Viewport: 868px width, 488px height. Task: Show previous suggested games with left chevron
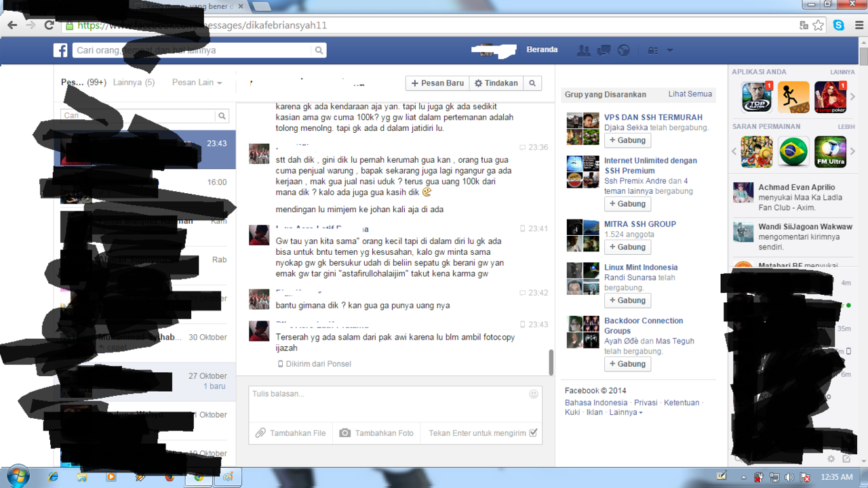[734, 152]
